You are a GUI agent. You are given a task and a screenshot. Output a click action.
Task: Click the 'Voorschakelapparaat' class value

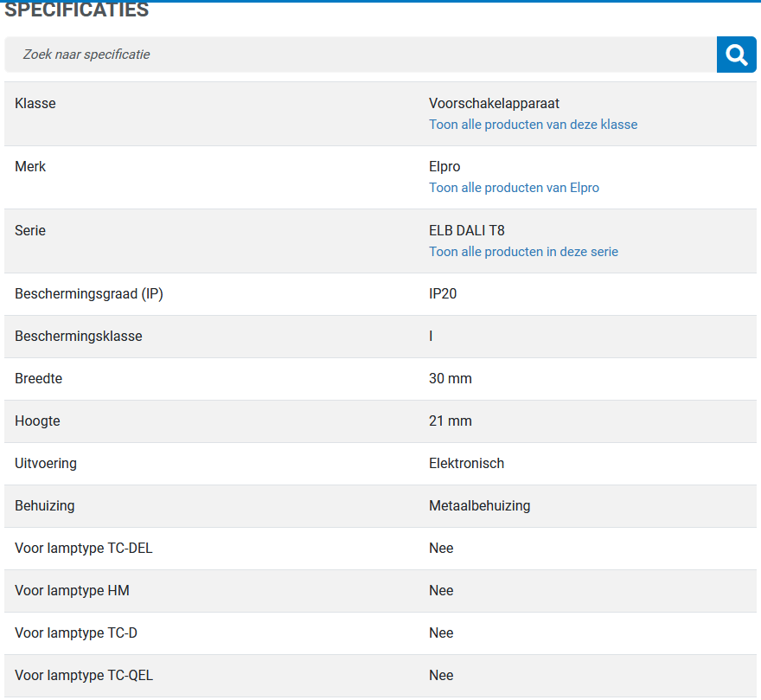pyautogui.click(x=494, y=104)
